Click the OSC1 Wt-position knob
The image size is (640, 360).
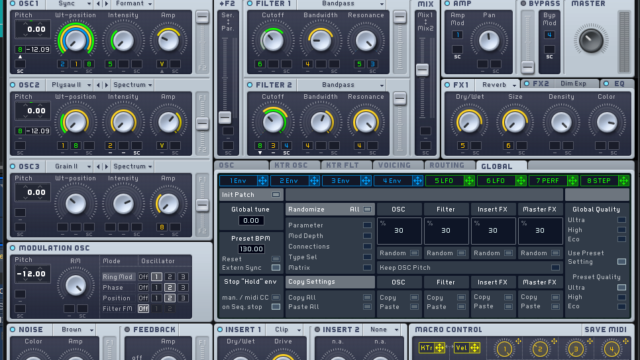76,40
